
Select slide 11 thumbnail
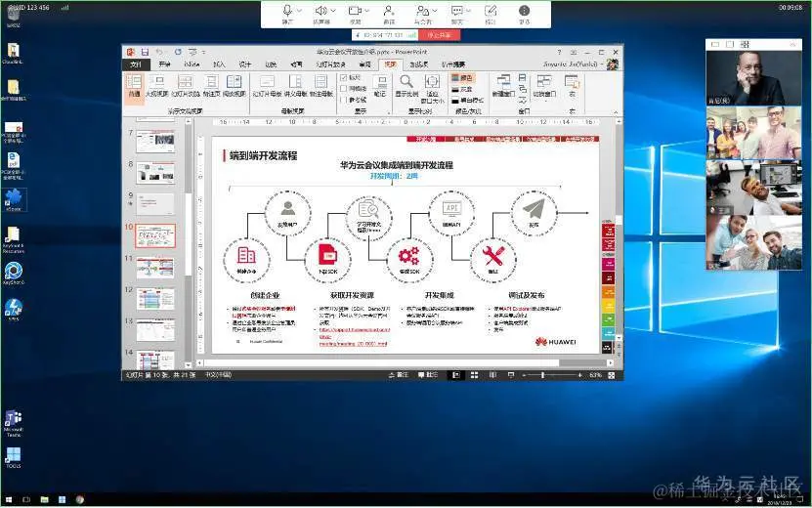pos(155,268)
